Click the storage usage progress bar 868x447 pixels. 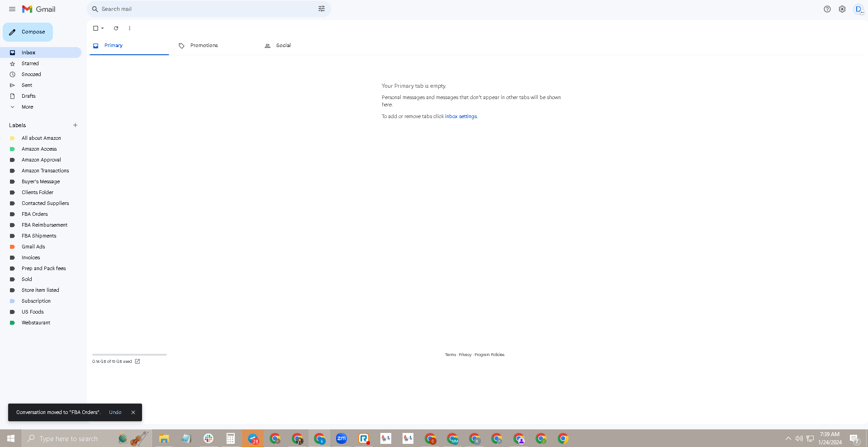129,355
